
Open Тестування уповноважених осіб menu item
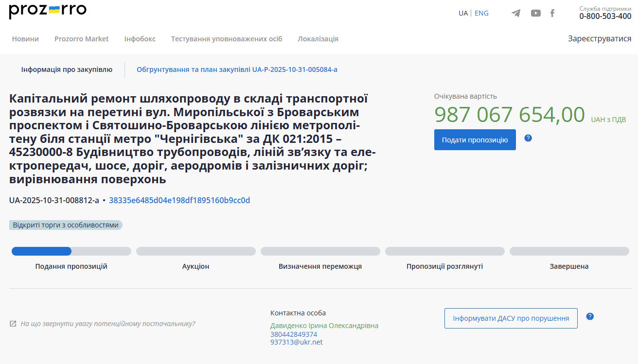pos(226,39)
